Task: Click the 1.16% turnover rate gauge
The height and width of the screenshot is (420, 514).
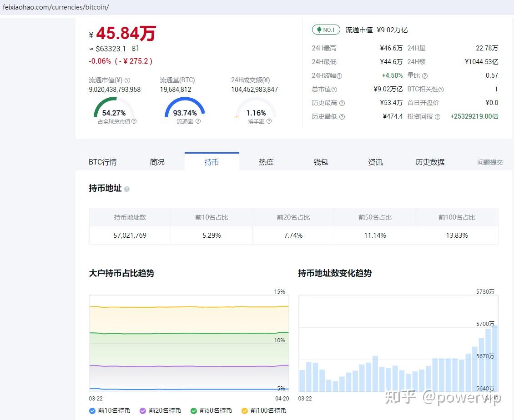Action: tap(256, 112)
